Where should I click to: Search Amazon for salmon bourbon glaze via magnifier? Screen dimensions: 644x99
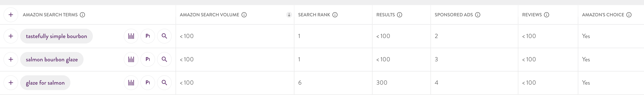pos(164,59)
